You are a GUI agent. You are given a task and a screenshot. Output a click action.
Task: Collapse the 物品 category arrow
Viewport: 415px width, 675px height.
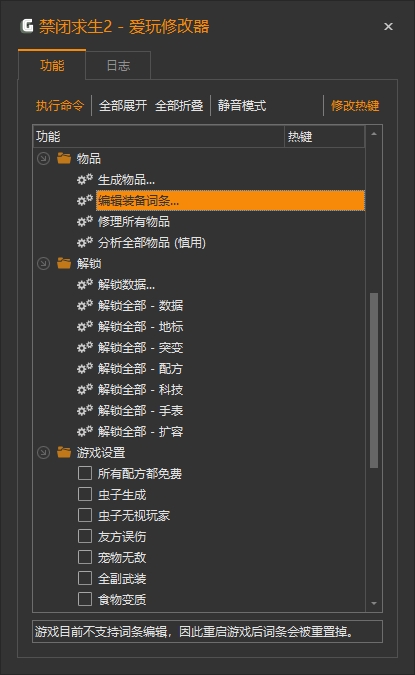pyautogui.click(x=43, y=158)
